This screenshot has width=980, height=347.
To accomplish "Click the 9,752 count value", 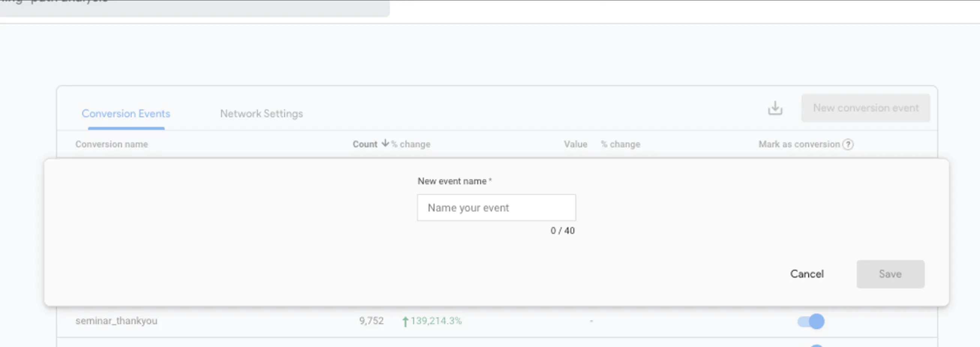I will click(x=371, y=321).
